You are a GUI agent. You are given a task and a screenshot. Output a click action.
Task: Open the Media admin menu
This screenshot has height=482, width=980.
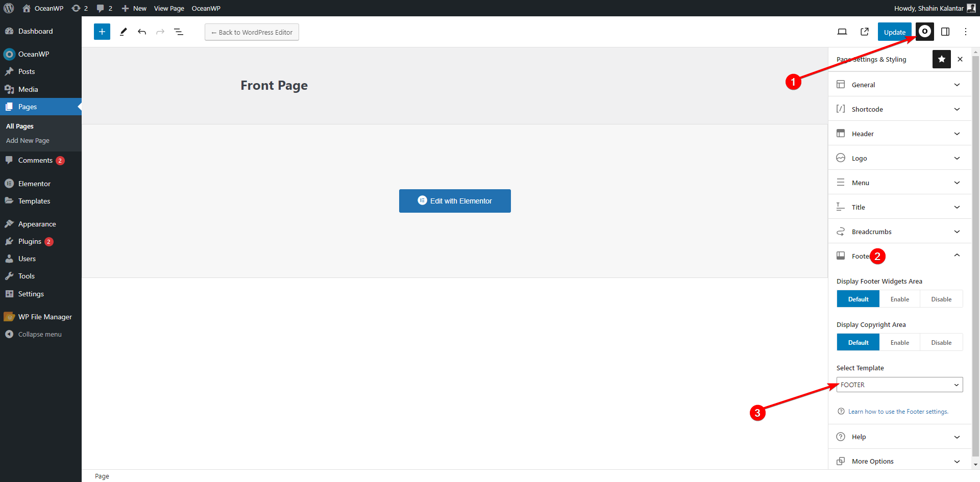pos(41,89)
